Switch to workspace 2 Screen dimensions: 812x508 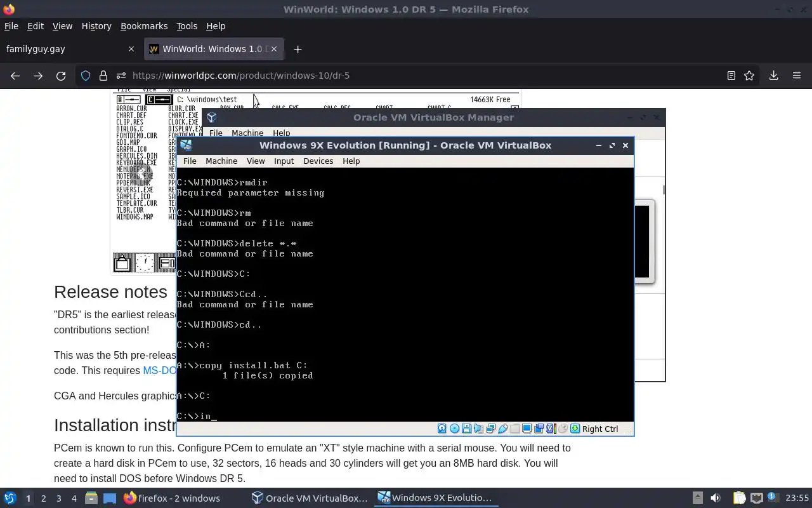[x=43, y=498]
